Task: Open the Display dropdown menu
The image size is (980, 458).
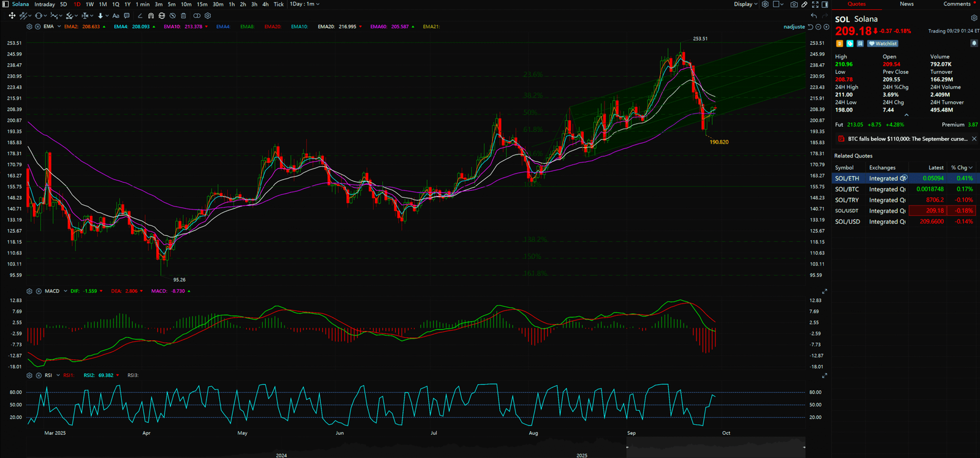Action: (x=745, y=4)
